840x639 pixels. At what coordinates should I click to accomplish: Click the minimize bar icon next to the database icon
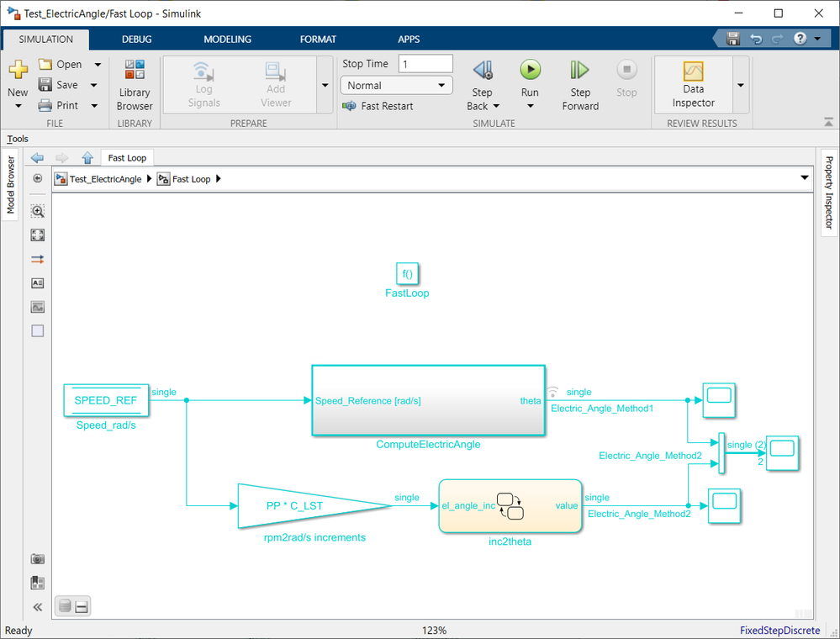pyautogui.click(x=82, y=607)
